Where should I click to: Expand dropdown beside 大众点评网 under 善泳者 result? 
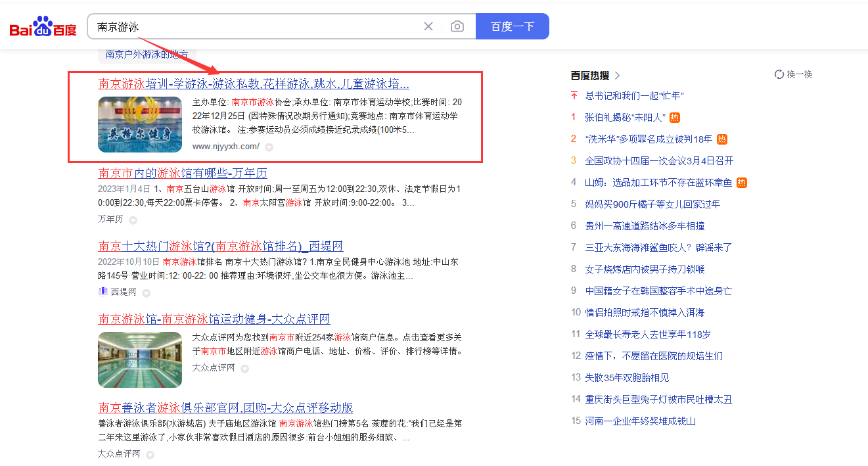[x=150, y=455]
